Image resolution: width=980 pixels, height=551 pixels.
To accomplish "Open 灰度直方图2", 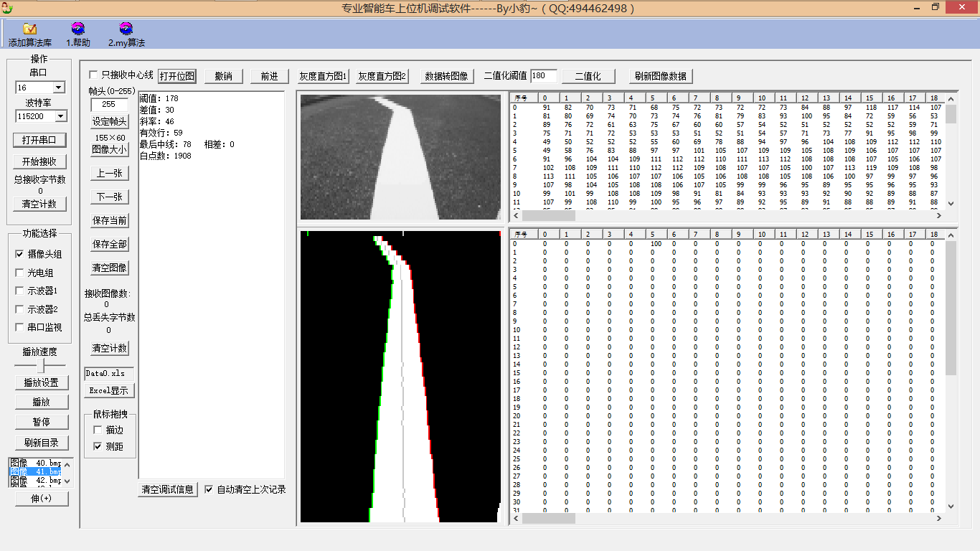I will tap(382, 76).
